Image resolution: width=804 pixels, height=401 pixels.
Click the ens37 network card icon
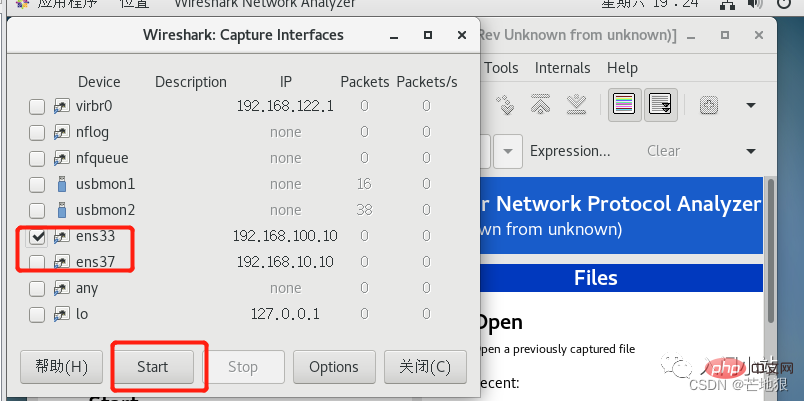(x=62, y=263)
